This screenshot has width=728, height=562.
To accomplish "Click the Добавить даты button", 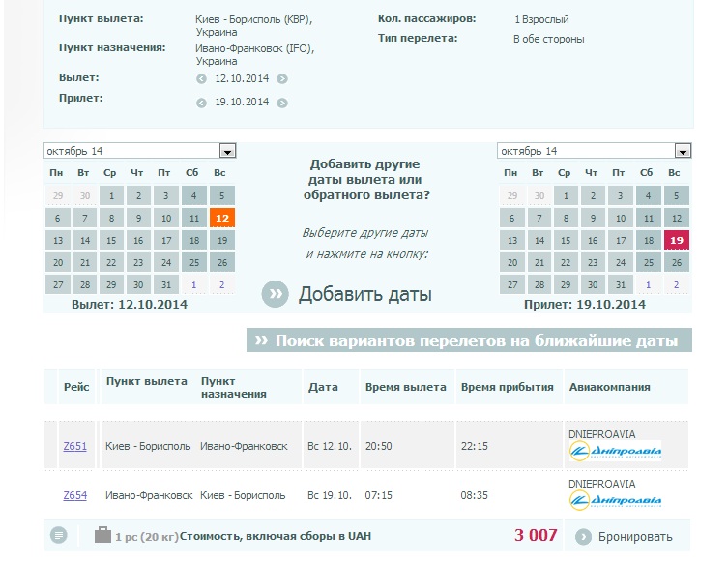I will pyautogui.click(x=364, y=295).
